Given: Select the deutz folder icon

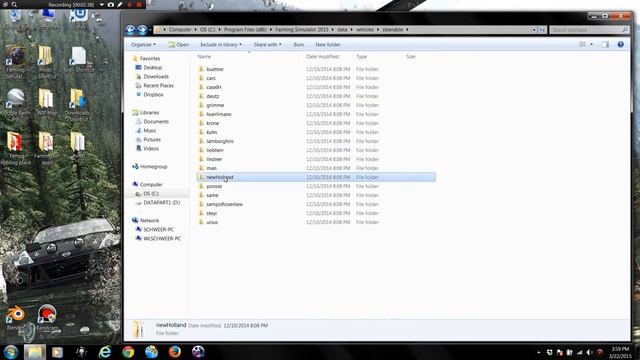Looking at the screenshot, I should click(x=201, y=96).
